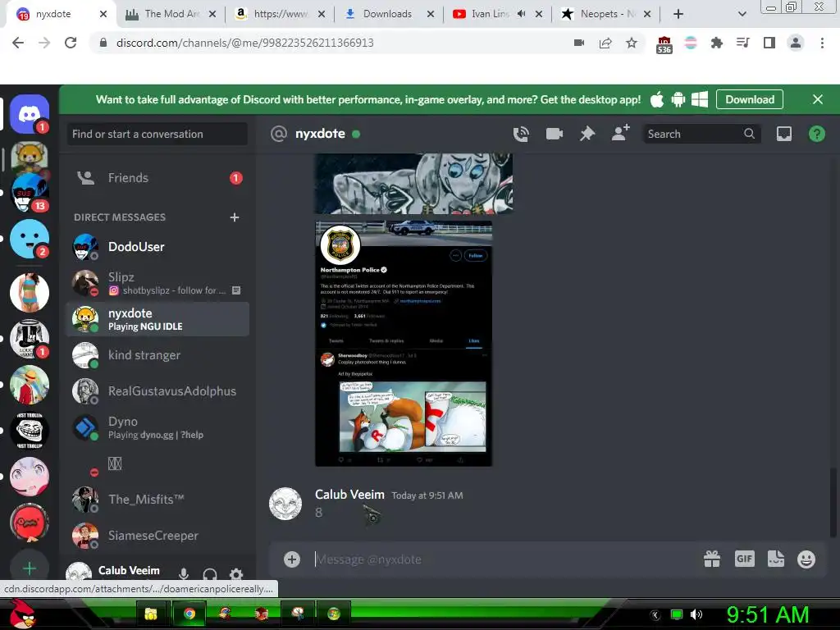
Task: Open the green help question mark icon
Action: [x=816, y=134]
